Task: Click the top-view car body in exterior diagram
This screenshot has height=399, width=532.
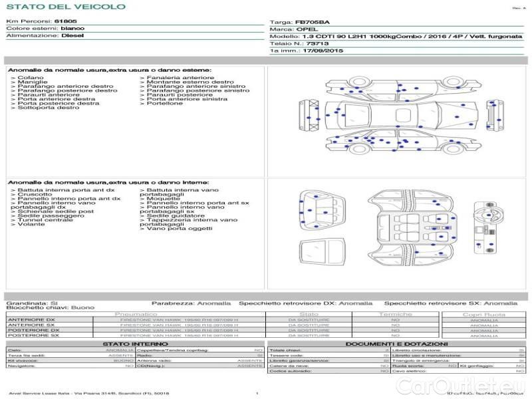Action: 402,115
